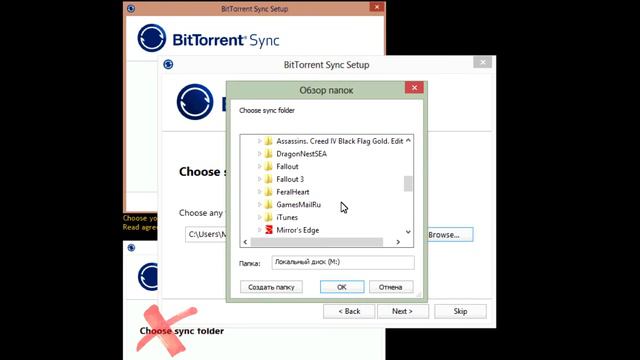This screenshot has width=640, height=360.
Task: Click the Skip button
Action: click(x=460, y=311)
